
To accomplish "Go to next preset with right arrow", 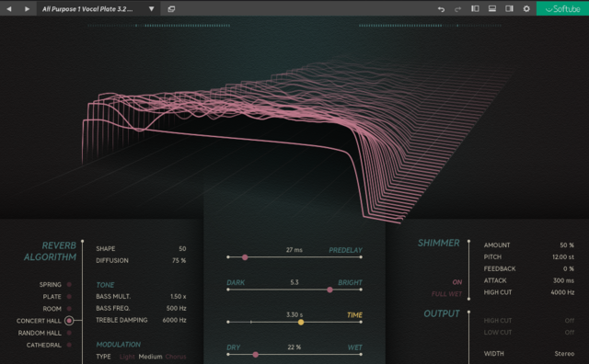I will click(x=27, y=8).
